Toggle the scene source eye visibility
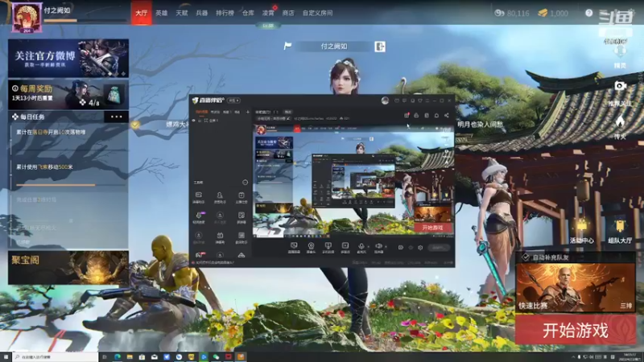The height and width of the screenshot is (362, 644). coord(194,121)
